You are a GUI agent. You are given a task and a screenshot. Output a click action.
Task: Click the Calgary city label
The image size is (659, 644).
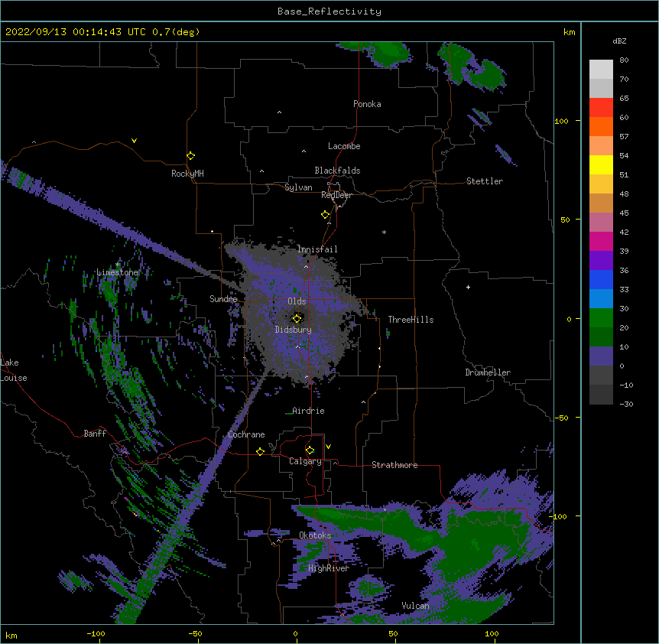point(305,461)
